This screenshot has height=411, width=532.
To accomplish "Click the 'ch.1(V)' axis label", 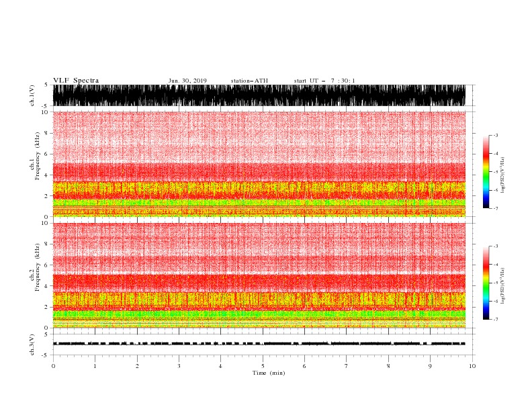I will click(32, 95).
